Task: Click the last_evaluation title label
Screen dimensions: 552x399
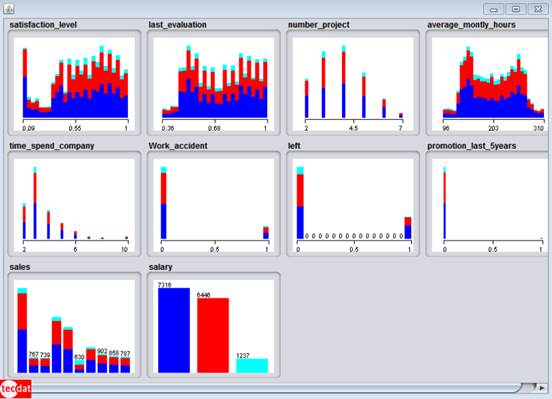Action: pos(177,25)
